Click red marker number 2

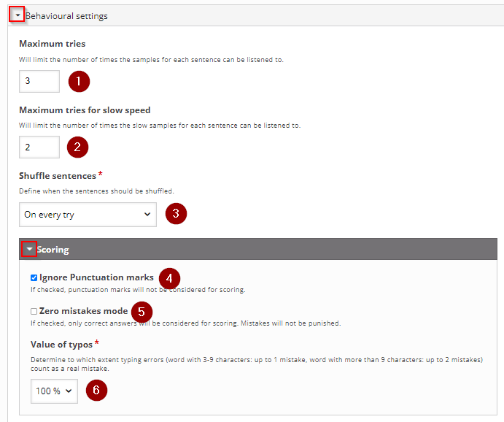tap(77, 147)
